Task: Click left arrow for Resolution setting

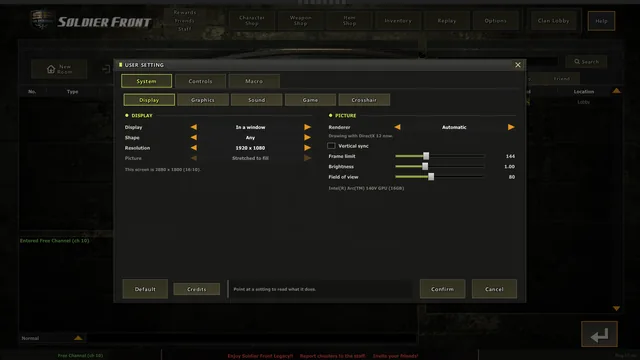Action: (x=194, y=148)
